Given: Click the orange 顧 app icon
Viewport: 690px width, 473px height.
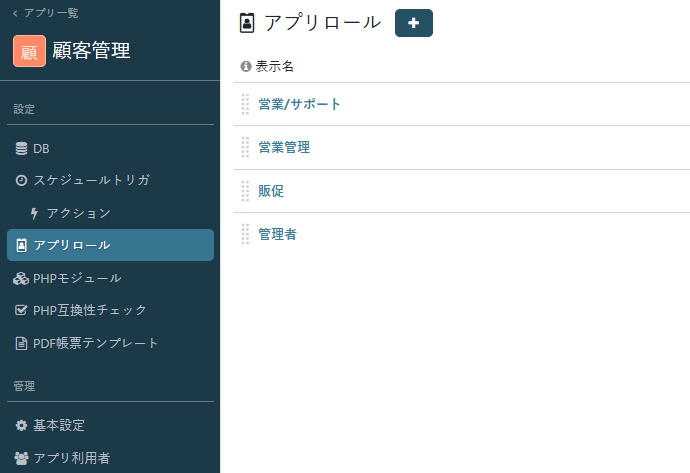Looking at the screenshot, I should 29,51.
